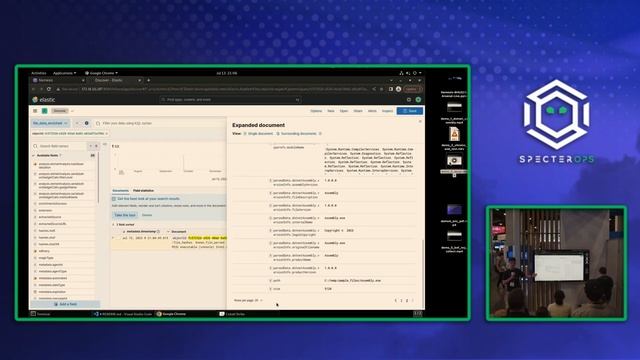The image size is (640, 360).
Task: Click the blue Save button
Action: 409,111
